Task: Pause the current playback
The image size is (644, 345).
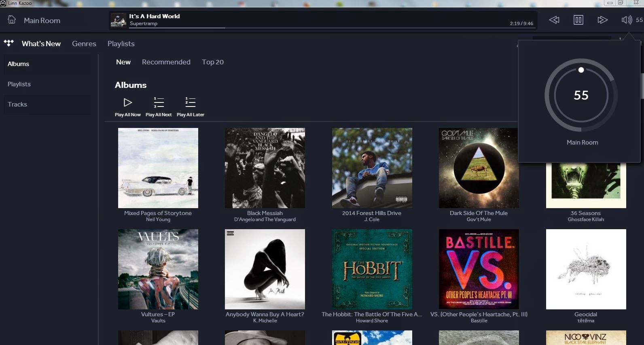Action: 578,20
